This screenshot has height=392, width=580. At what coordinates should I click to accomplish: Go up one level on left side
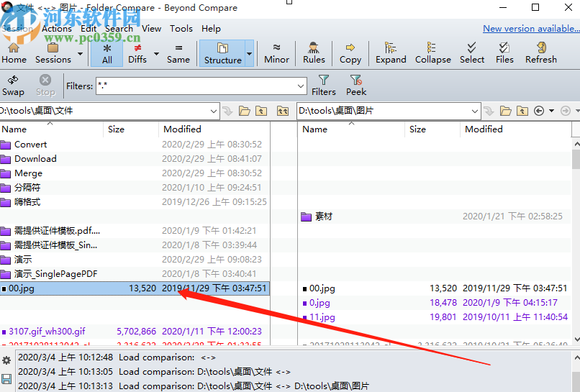pyautogui.click(x=261, y=111)
